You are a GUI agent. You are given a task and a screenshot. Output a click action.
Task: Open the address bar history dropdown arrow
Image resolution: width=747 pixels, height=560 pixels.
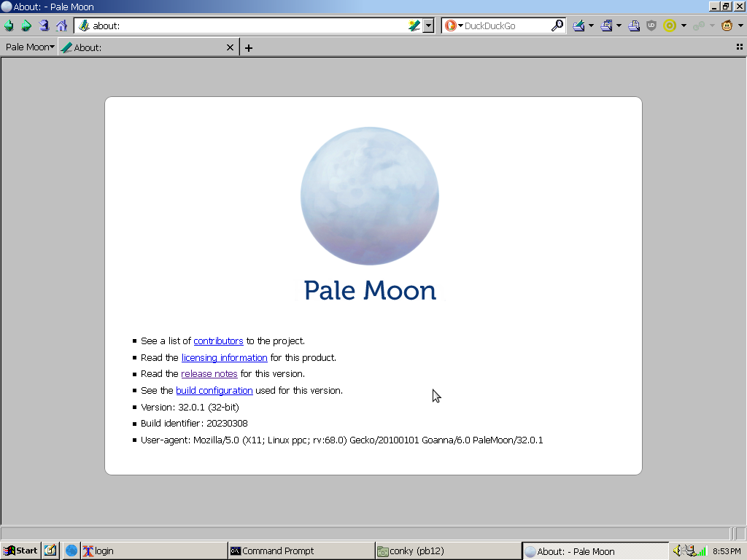click(x=428, y=26)
